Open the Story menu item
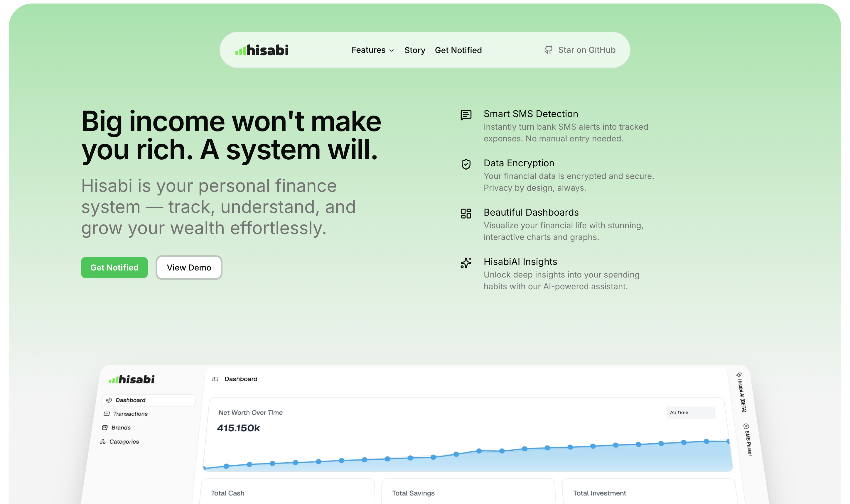Viewport: 850px width, 504px height. tap(414, 50)
